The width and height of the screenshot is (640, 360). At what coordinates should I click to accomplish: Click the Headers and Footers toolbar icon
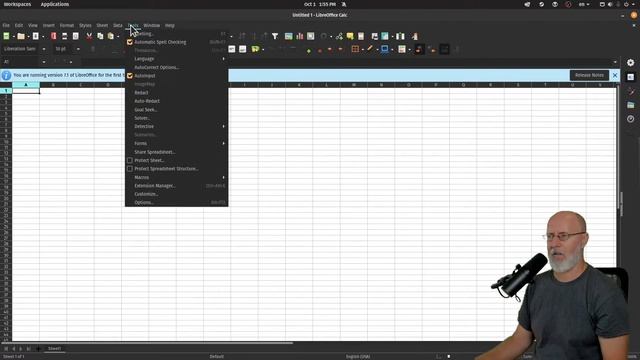coord(361,36)
